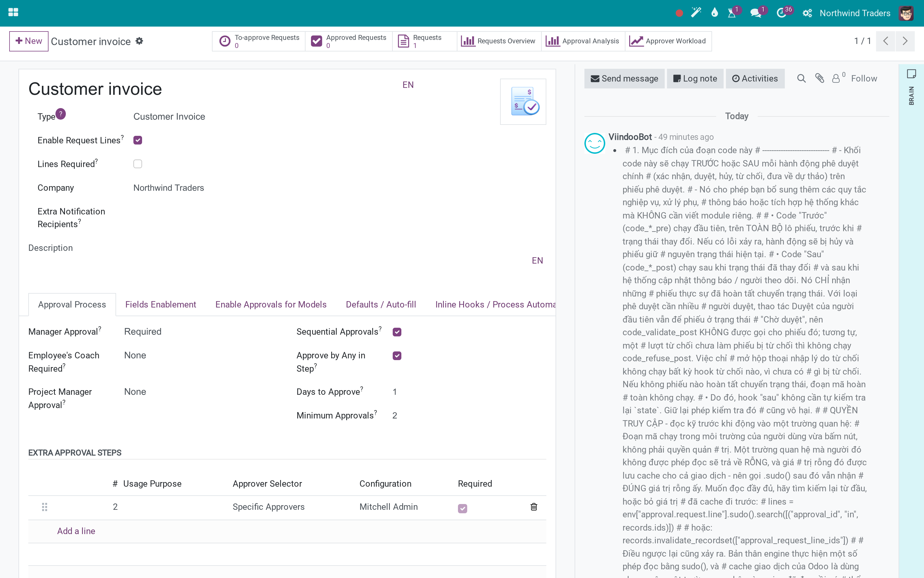Open the Requests stat button
The width and height of the screenshot is (924, 578).
pyautogui.click(x=424, y=41)
